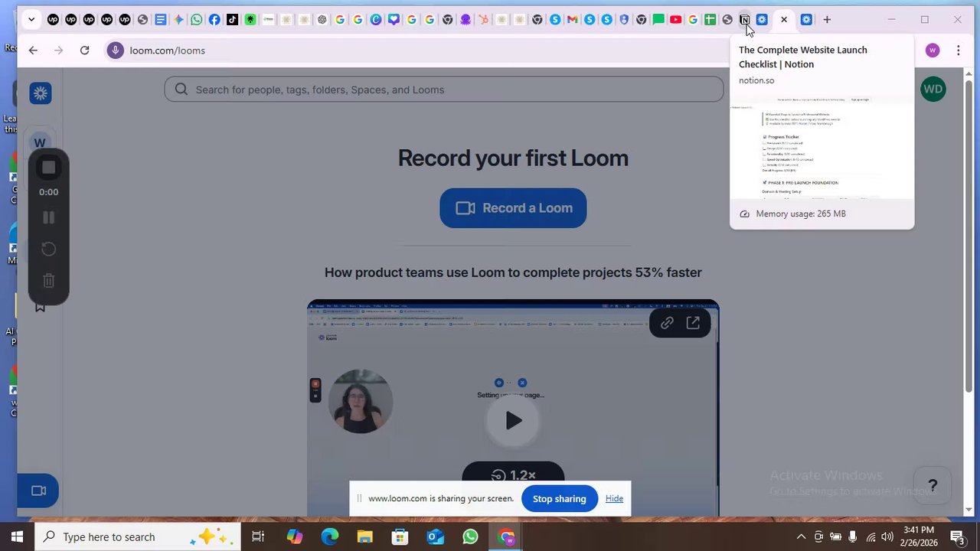Click the Record a Loom button
The image size is (980, 551).
coord(513,208)
